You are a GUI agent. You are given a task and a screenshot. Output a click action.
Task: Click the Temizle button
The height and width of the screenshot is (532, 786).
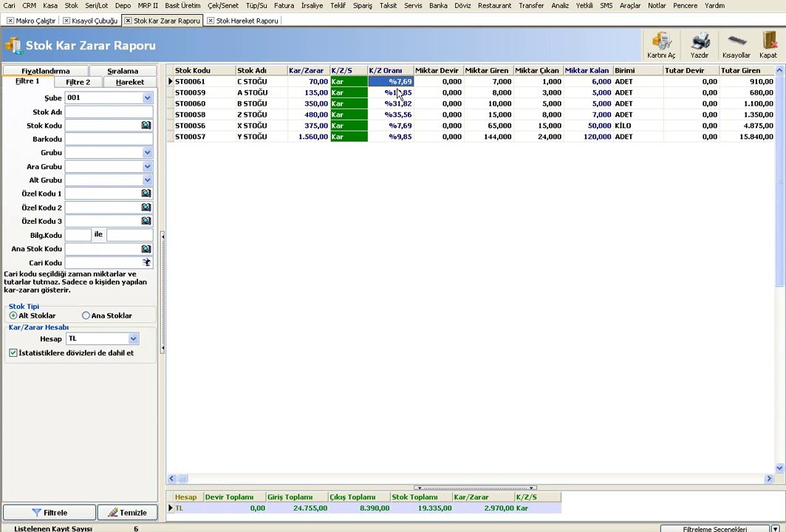click(127, 513)
